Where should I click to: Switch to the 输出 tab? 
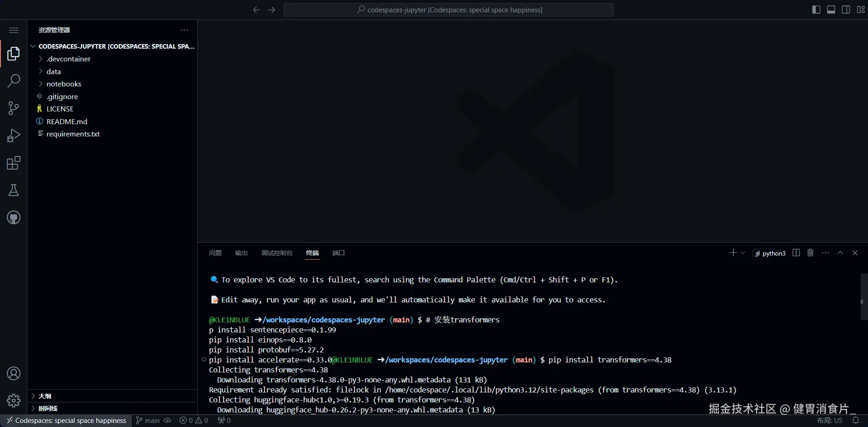pyautogui.click(x=241, y=253)
